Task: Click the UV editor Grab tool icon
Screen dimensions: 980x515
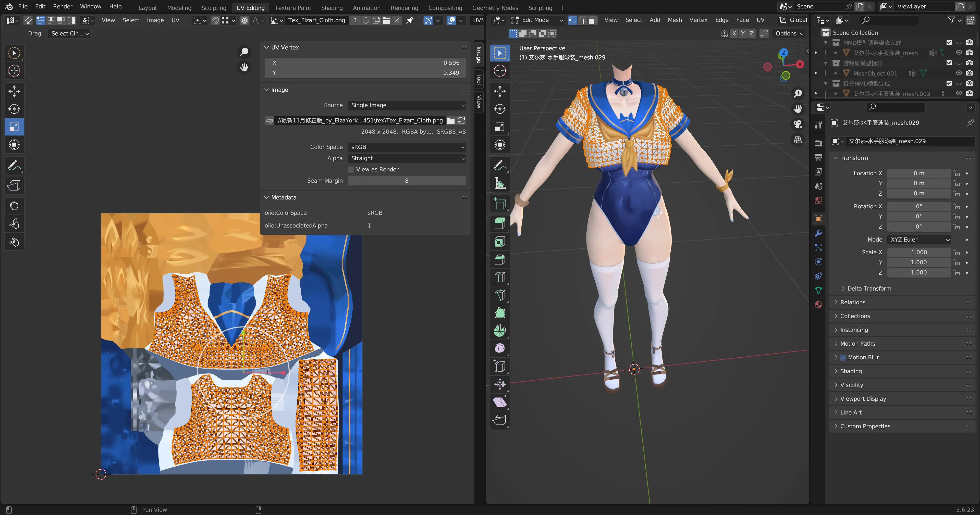Action: [x=14, y=206]
